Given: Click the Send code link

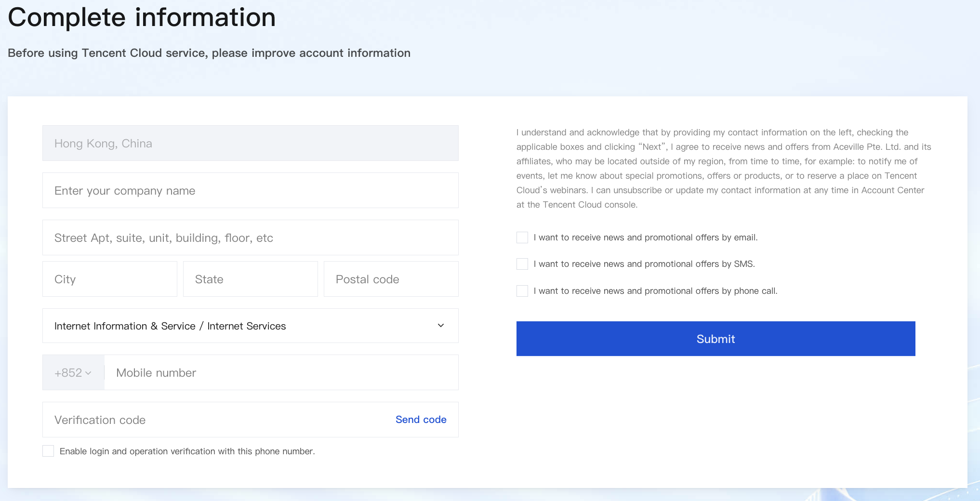Looking at the screenshot, I should pyautogui.click(x=421, y=420).
